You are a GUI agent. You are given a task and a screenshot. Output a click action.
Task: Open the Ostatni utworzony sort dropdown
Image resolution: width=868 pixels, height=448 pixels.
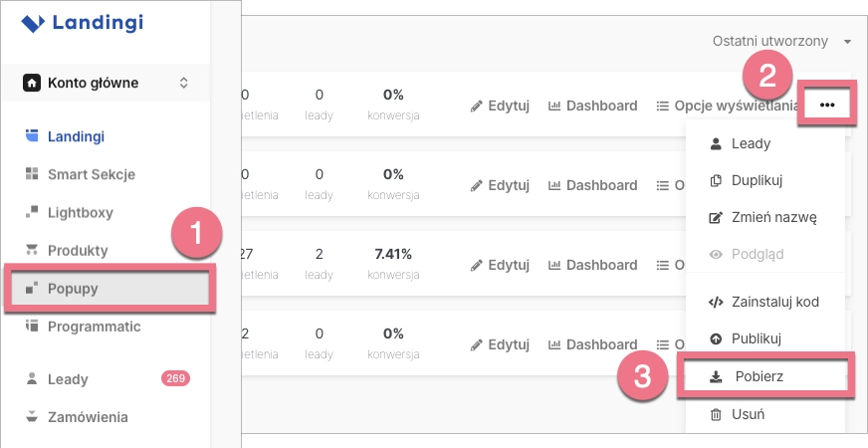[x=782, y=41]
